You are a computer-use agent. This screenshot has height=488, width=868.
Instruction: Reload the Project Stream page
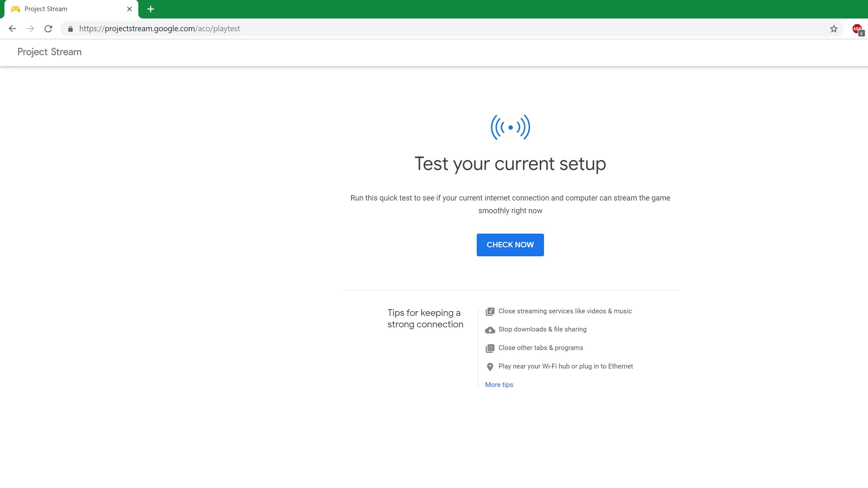(x=48, y=29)
